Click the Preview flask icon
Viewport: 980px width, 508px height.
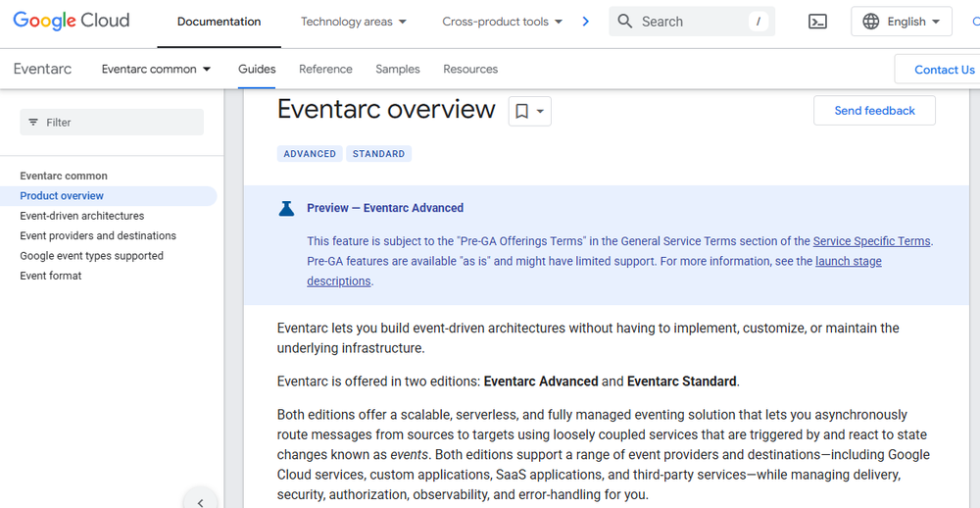(x=286, y=208)
